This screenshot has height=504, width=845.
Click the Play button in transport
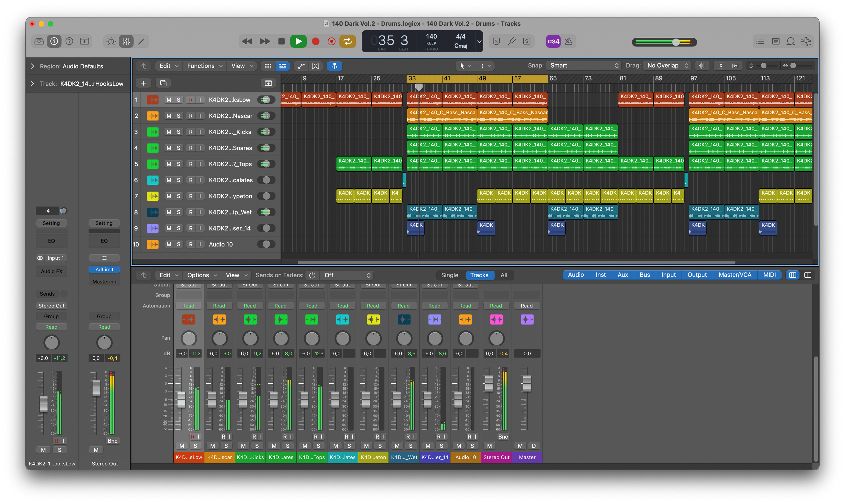click(298, 41)
